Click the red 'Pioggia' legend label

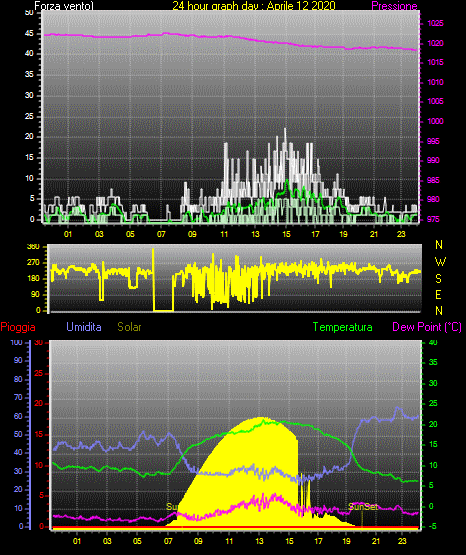pyautogui.click(x=18, y=327)
